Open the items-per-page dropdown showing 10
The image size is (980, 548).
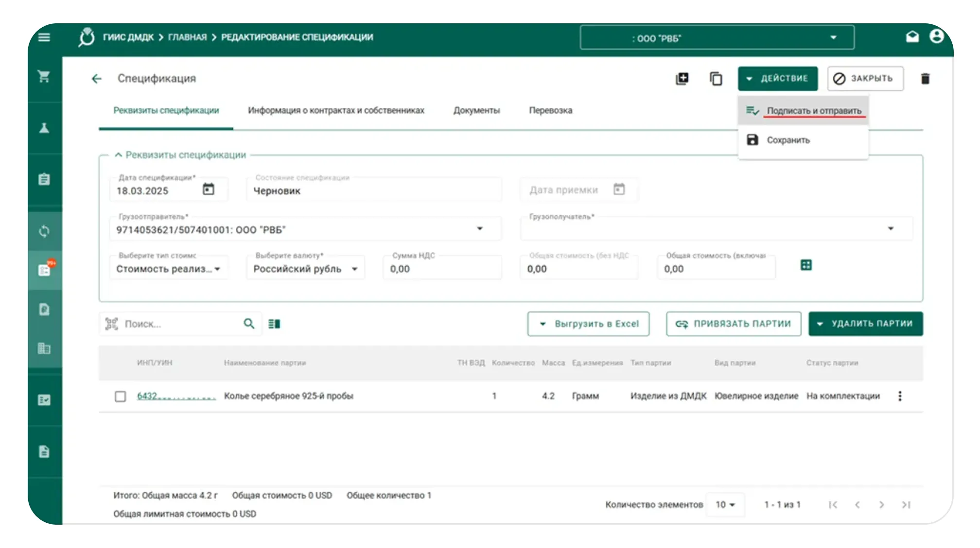[725, 505]
